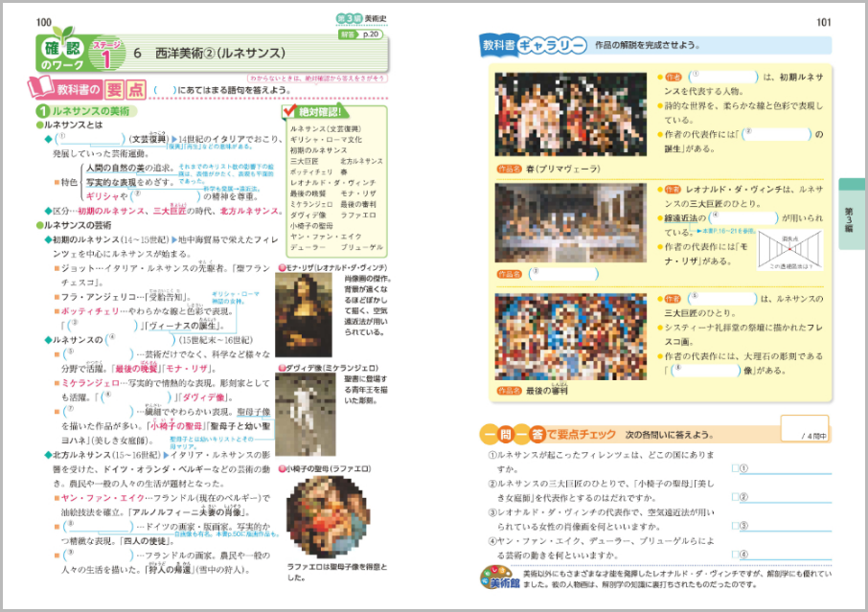Click the 春(プリマヴェーラ) painting image
The height and width of the screenshot is (612, 868).
coord(571,115)
